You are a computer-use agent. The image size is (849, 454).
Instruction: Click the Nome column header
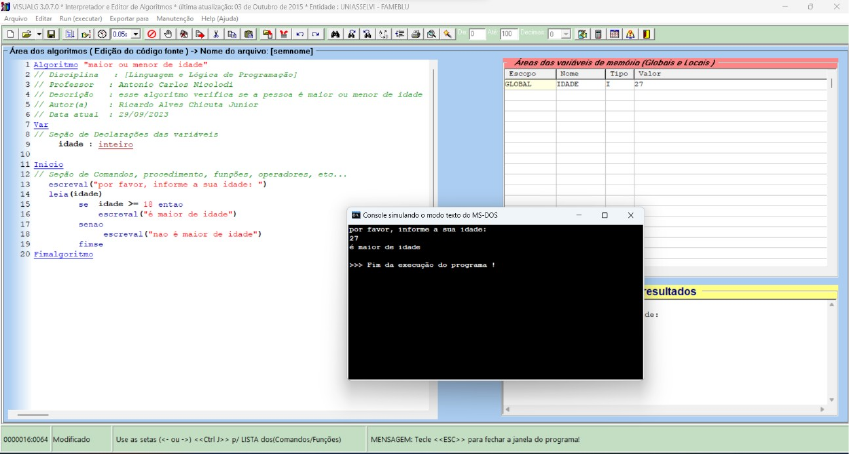pyautogui.click(x=569, y=74)
